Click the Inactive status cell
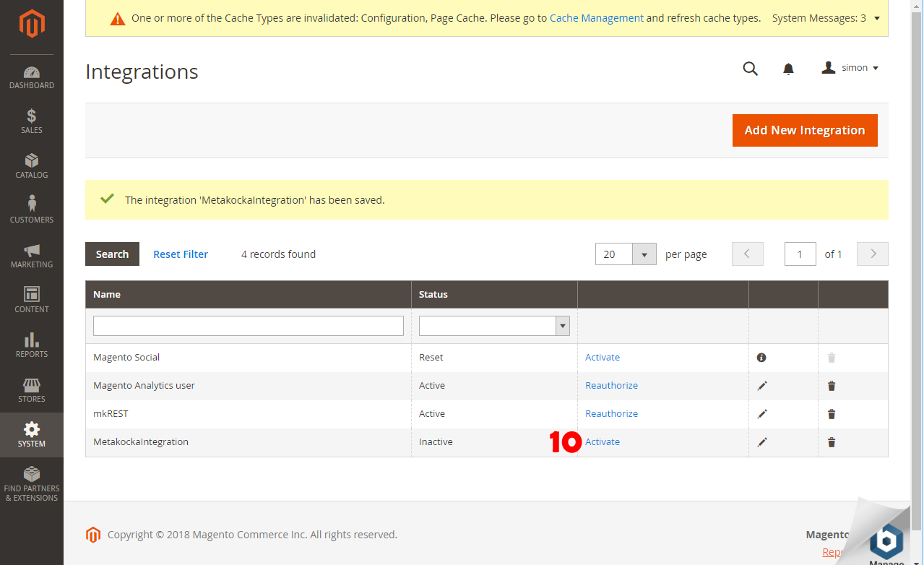 pyautogui.click(x=494, y=442)
